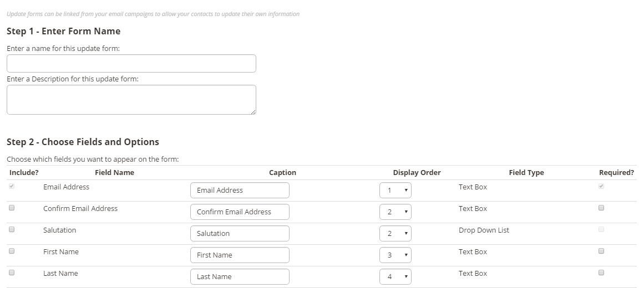Viewport: 644px width, 288px height.
Task: Click the First Name caption text box
Action: (x=240, y=255)
